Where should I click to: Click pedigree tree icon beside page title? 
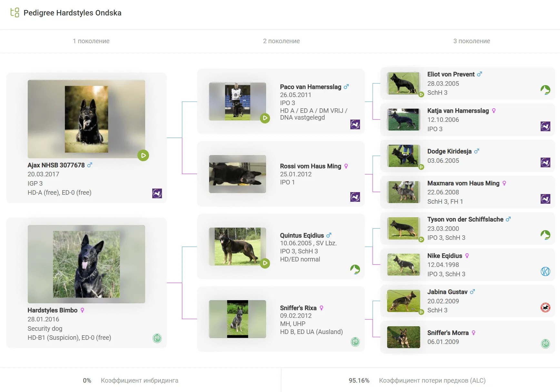(15, 13)
